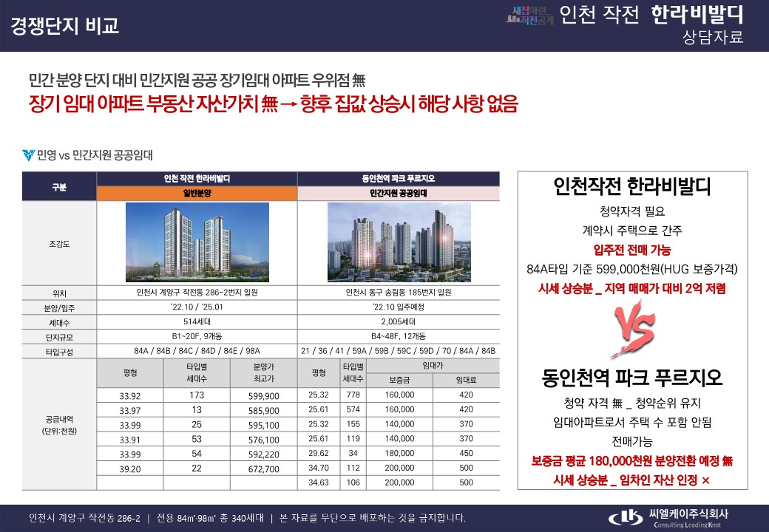Viewport: 769px width, 532px height.
Task: Click the 분양가 최고가 sub-header
Action: 264,373
